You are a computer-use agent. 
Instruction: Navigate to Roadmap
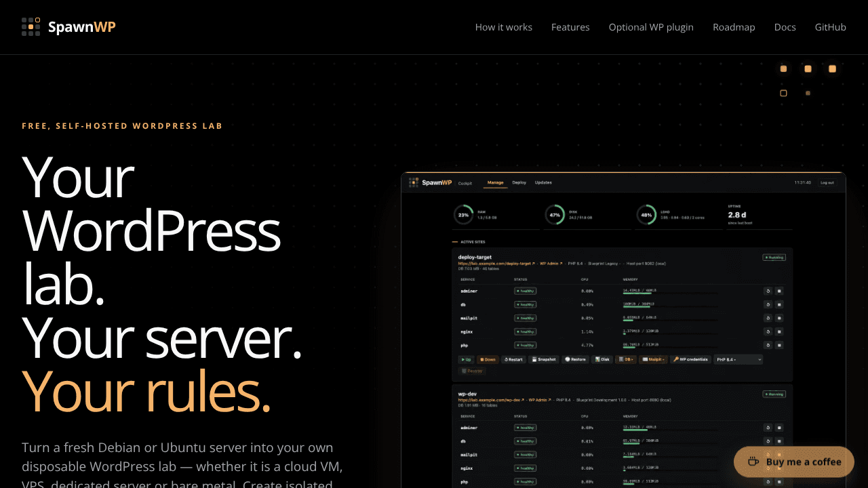coord(734,27)
